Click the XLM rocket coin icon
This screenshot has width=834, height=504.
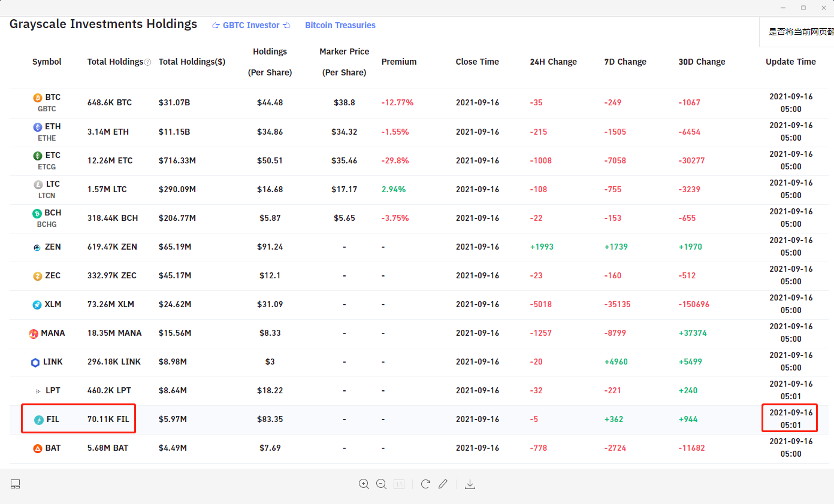(x=37, y=305)
